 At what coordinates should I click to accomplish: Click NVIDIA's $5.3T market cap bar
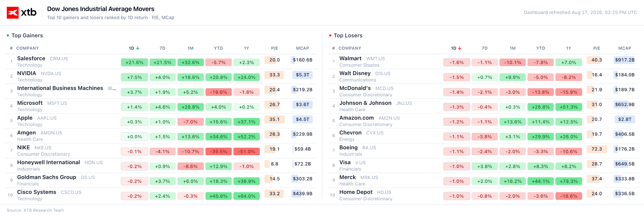pos(302,75)
